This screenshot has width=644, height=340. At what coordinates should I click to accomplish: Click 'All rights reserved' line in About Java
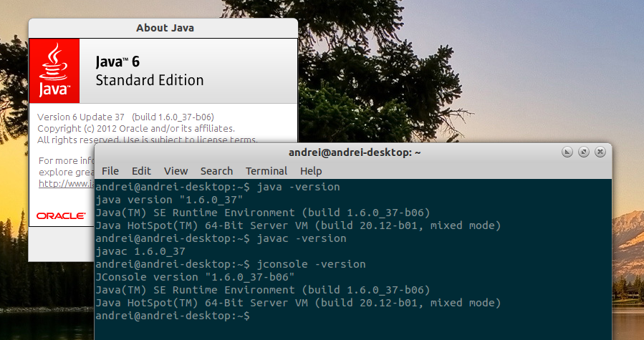tap(148, 140)
